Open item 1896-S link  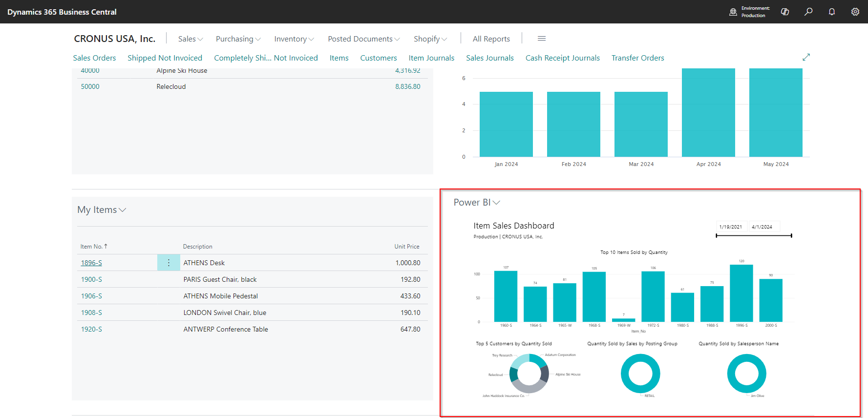[91, 263]
